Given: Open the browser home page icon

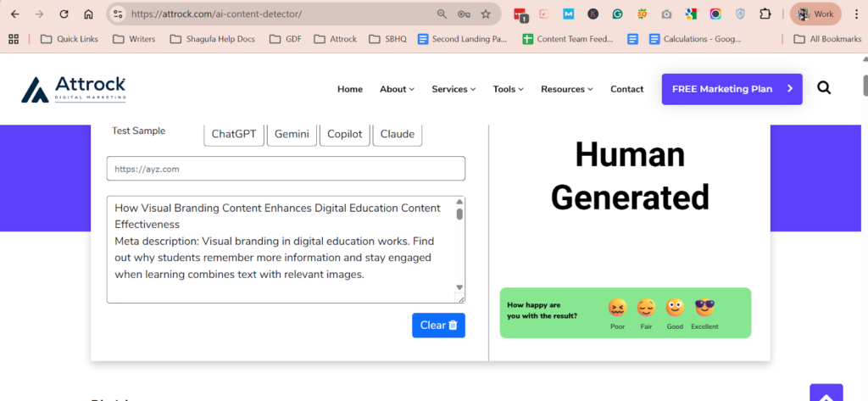Looking at the screenshot, I should (x=88, y=14).
